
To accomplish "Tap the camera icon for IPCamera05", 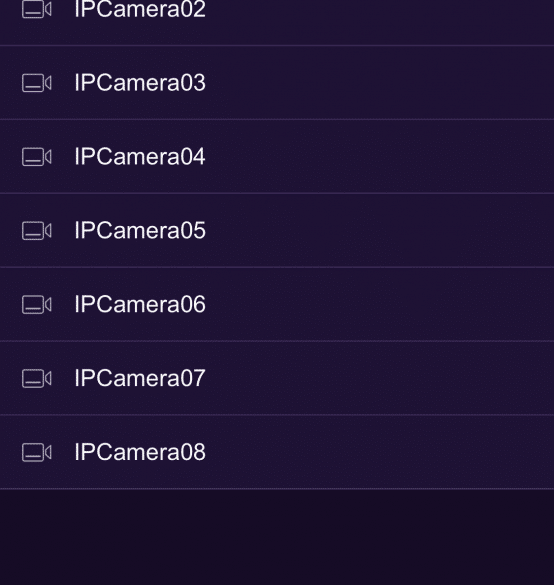I will (x=37, y=231).
